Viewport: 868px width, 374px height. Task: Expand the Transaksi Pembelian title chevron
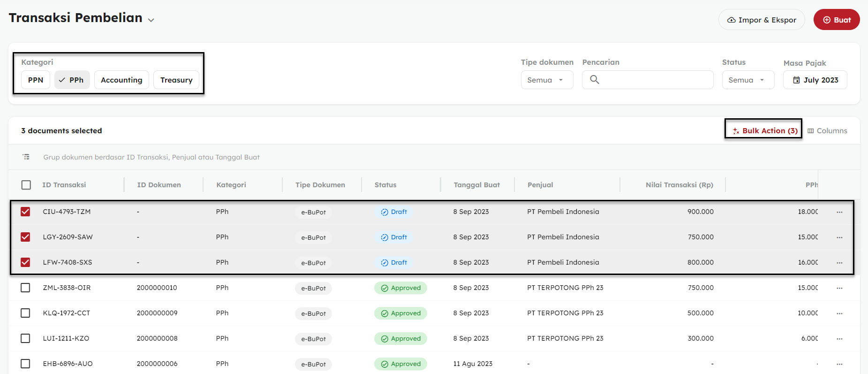151,20
